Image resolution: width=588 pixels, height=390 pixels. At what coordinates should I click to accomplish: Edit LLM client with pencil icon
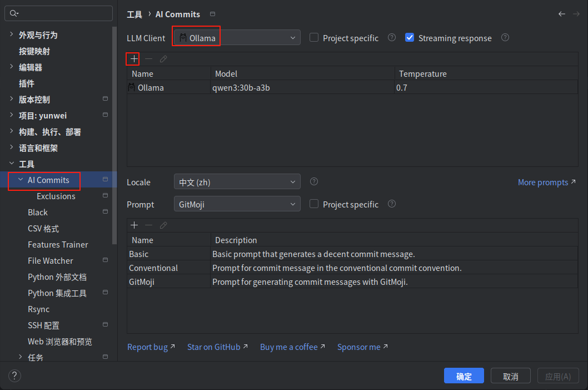tap(163, 59)
